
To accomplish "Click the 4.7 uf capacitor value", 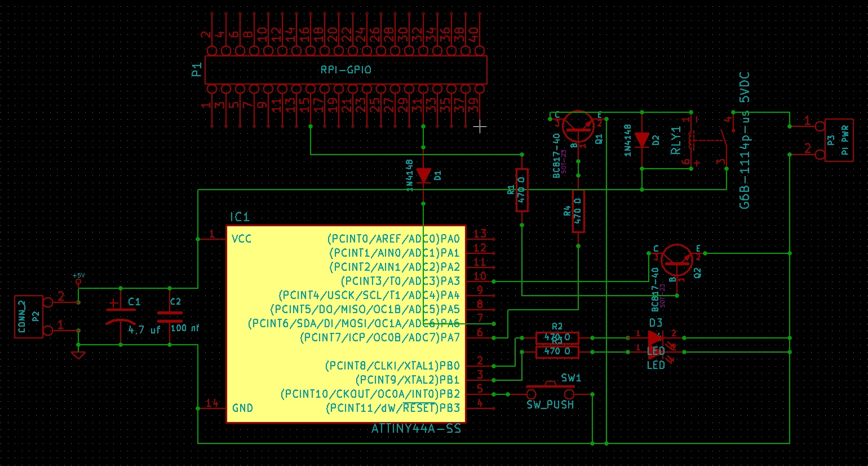I will point(144,329).
